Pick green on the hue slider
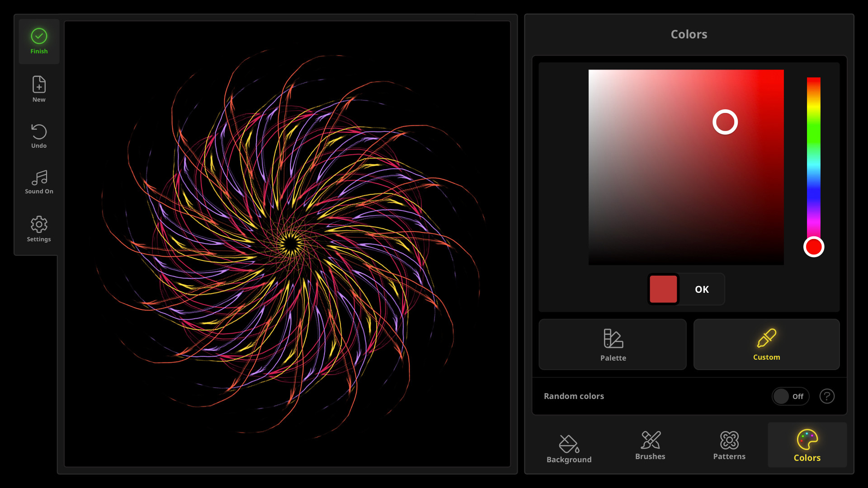The height and width of the screenshot is (488, 868). click(814, 136)
